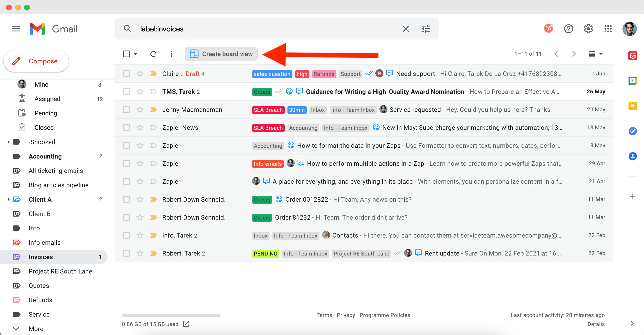The width and height of the screenshot is (644, 335).
Task: Select the Zapier News email checkbox
Action: [x=126, y=128]
